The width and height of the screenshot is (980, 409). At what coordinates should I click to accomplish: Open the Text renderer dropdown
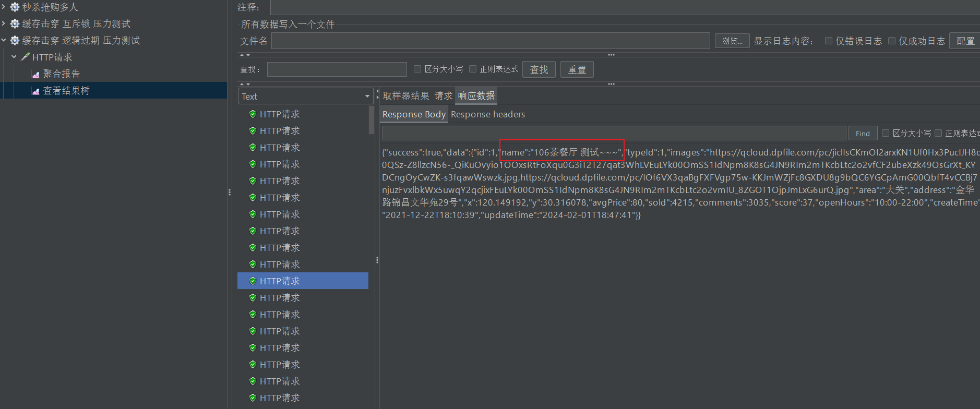pyautogui.click(x=306, y=96)
